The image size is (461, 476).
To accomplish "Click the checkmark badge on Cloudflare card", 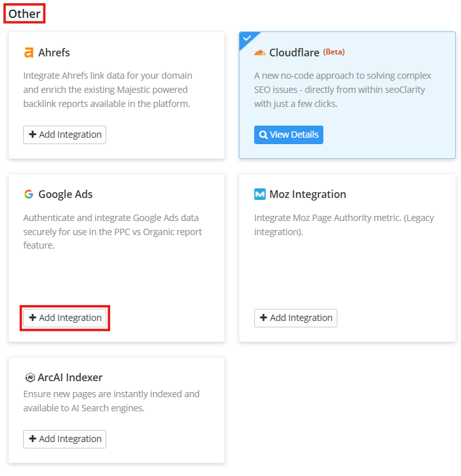I will pyautogui.click(x=247, y=39).
